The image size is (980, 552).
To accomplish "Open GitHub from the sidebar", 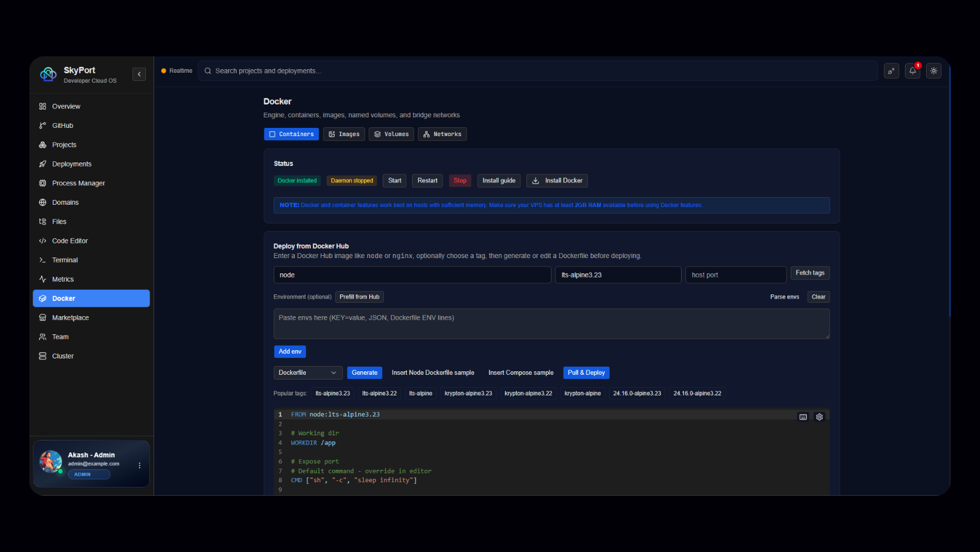I will coord(91,126).
